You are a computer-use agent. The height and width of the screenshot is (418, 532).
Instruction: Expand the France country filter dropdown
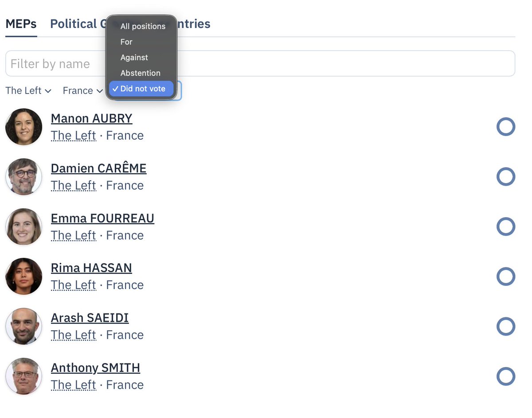tap(83, 90)
